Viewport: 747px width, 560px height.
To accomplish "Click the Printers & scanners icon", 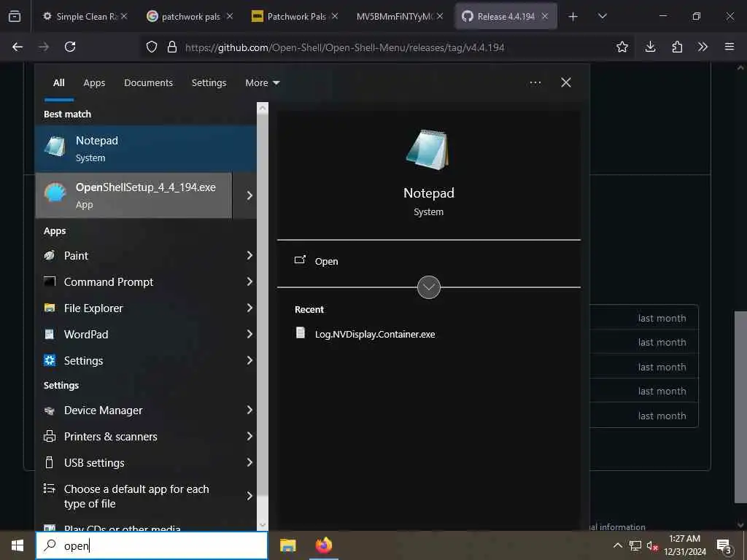I will pos(50,436).
